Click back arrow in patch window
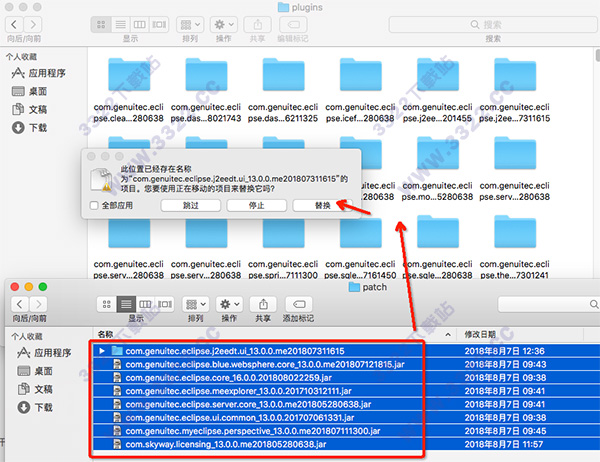Viewport: 600px width, 462px height. pos(20,304)
